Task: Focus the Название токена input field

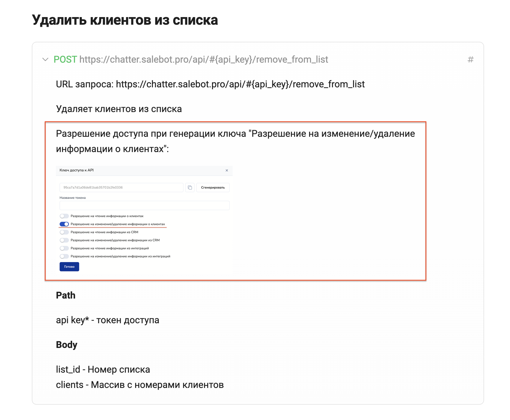Action: click(144, 206)
